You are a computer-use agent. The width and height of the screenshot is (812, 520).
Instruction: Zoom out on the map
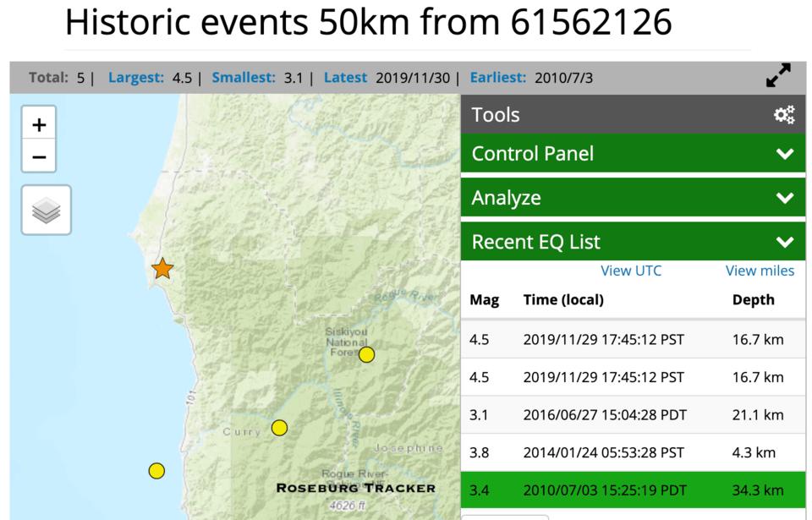39,157
